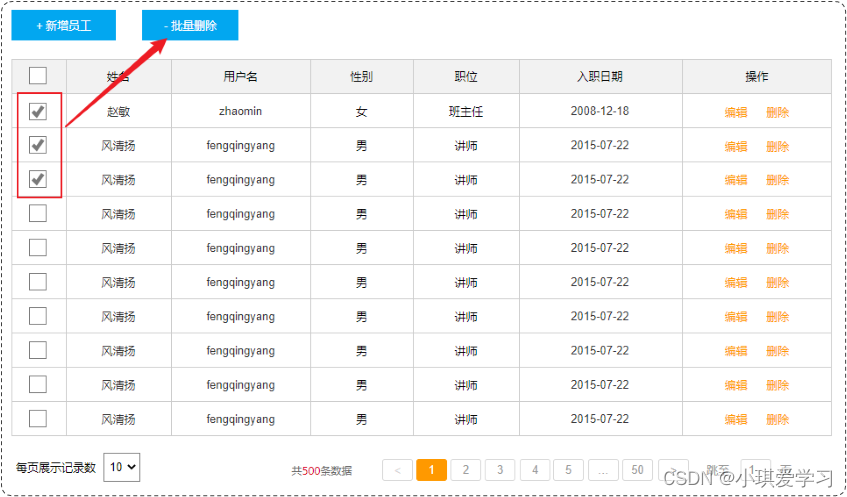This screenshot has height=497, width=847.
Task: Go to page 3 in pagination
Action: (x=500, y=470)
